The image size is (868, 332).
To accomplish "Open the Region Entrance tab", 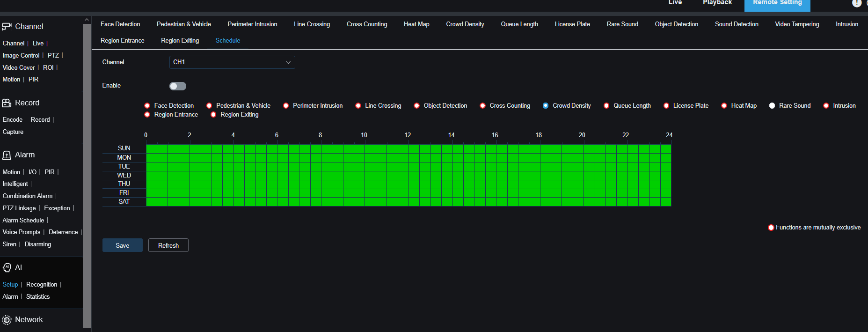I will 123,41.
